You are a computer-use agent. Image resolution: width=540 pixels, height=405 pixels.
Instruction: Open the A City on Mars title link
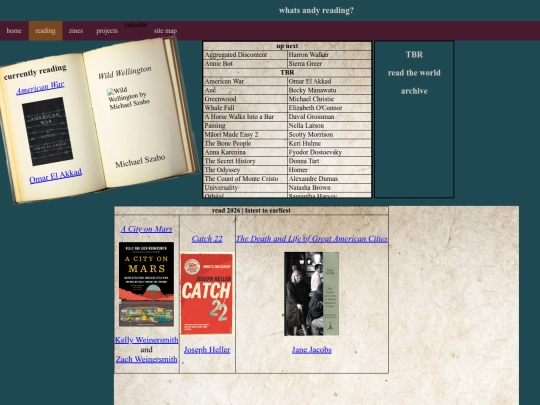[146, 229]
